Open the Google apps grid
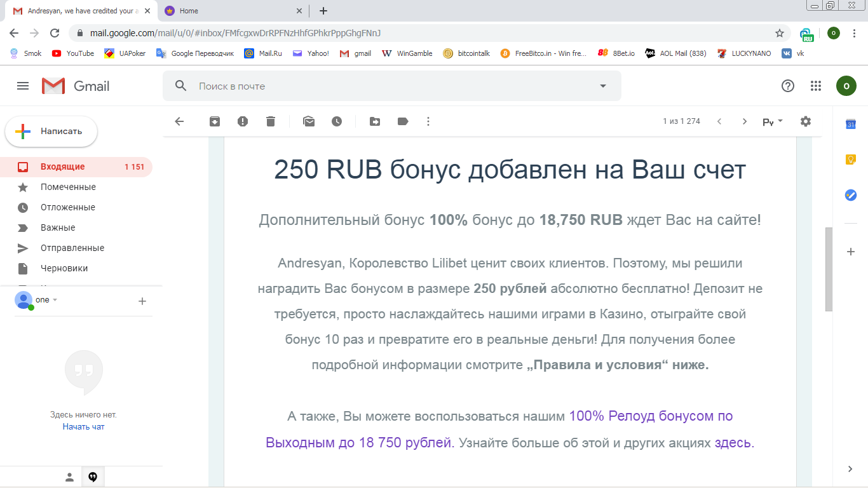The width and height of the screenshot is (868, 488). [x=816, y=86]
